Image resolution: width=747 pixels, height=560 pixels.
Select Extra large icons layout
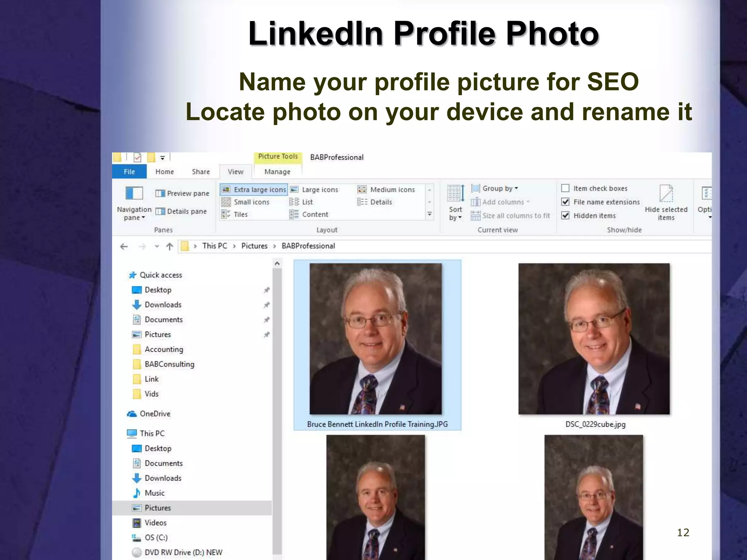tap(254, 190)
